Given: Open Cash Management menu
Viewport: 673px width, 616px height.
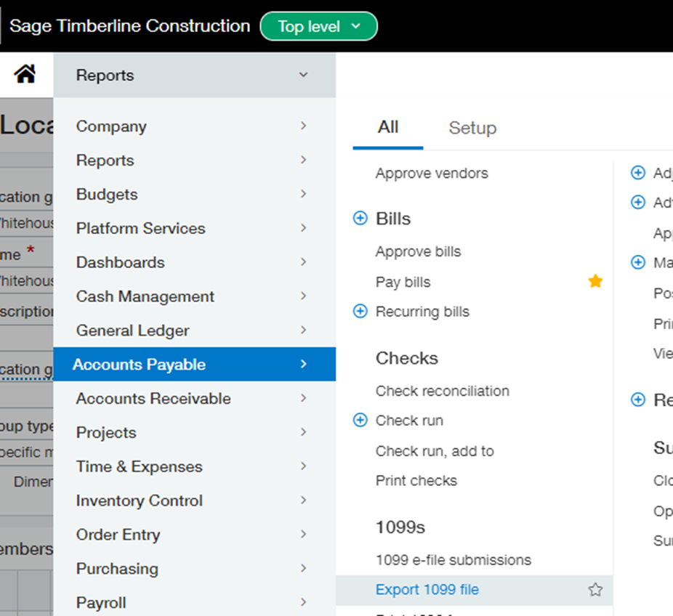Looking at the screenshot, I should 195,296.
